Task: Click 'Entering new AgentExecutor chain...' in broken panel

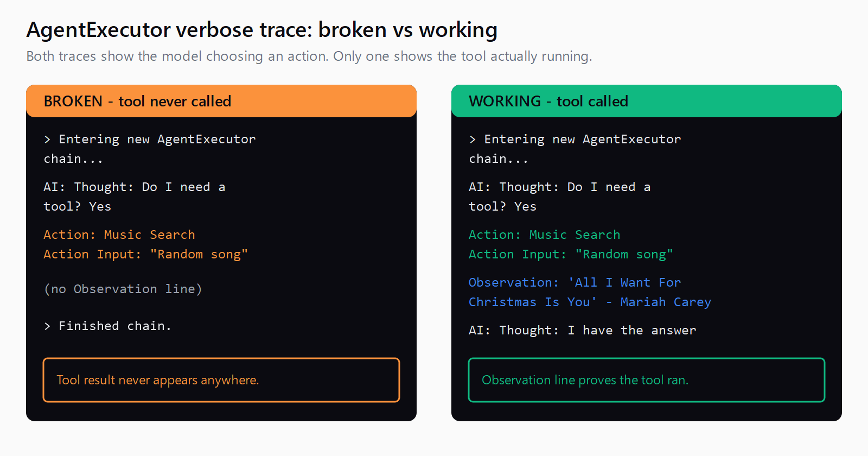Action: pos(150,149)
